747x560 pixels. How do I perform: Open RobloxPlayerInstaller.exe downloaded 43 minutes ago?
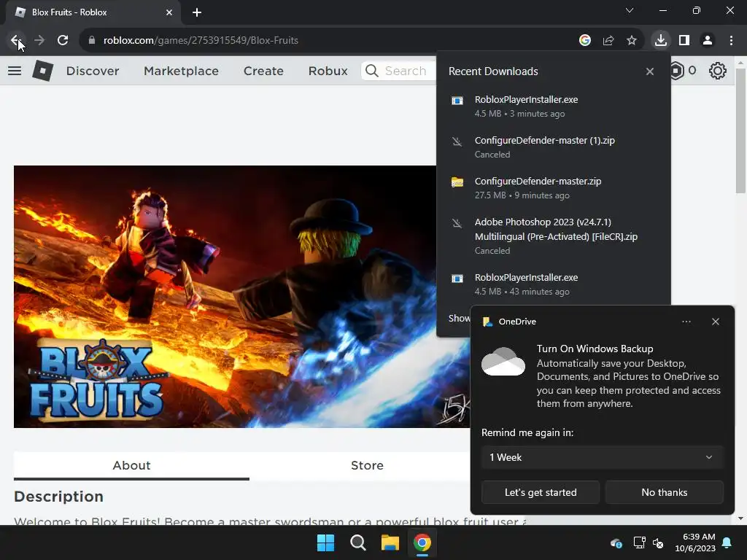click(553, 284)
